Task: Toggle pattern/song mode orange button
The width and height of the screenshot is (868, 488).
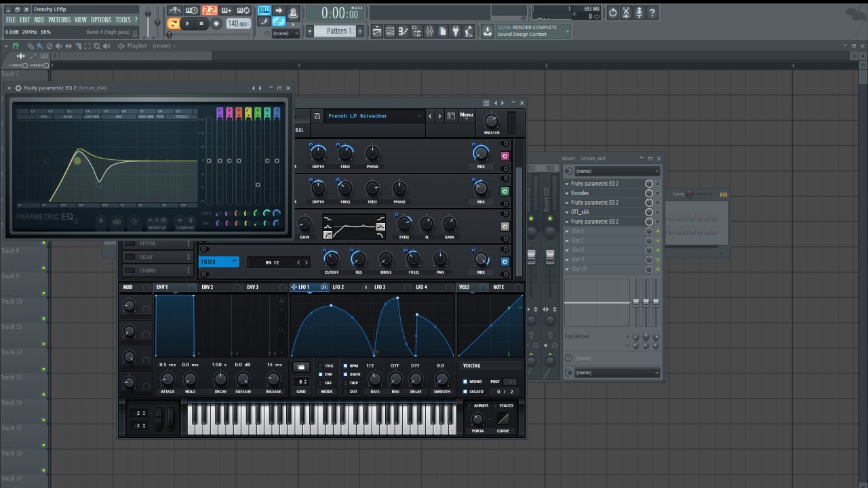Action: pos(174,24)
